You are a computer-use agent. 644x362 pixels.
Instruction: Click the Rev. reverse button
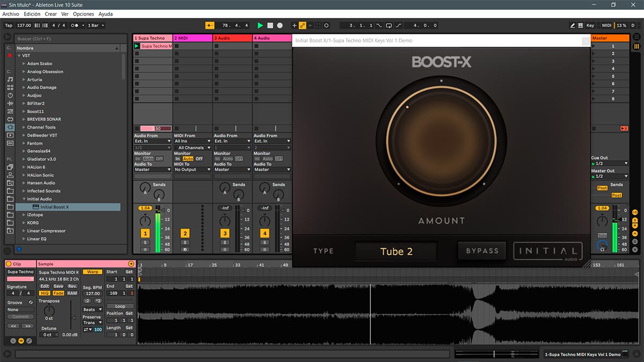pos(72,286)
